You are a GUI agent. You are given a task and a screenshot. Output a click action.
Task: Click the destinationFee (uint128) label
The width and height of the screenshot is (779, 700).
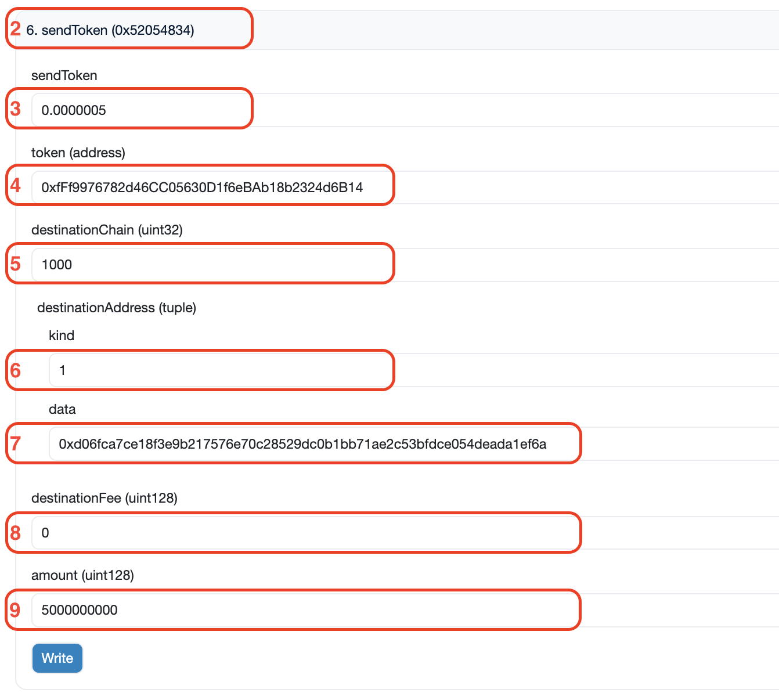(104, 498)
